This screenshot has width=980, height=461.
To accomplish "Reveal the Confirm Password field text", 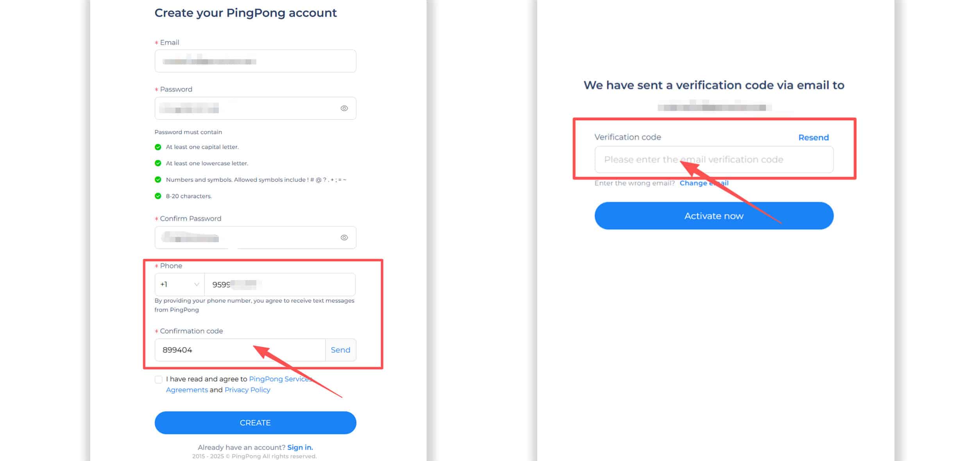I will [x=344, y=238].
